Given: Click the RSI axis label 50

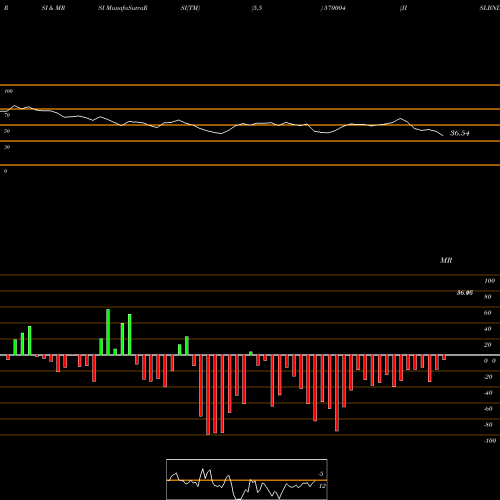Looking at the screenshot, I should pyautogui.click(x=7, y=131).
